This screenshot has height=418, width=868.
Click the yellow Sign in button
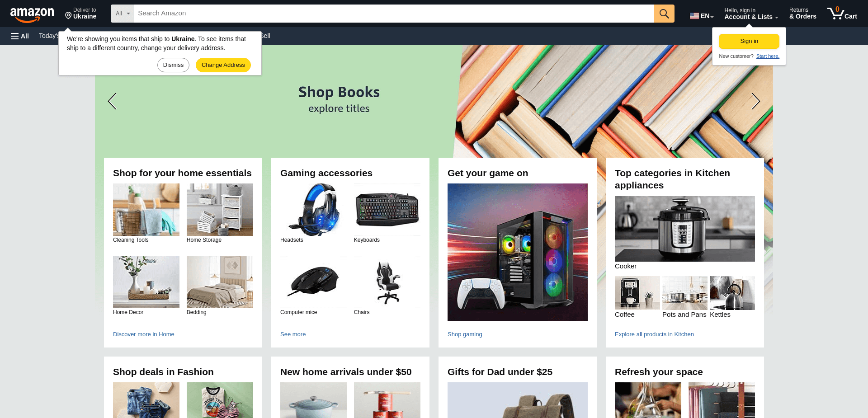tap(749, 41)
